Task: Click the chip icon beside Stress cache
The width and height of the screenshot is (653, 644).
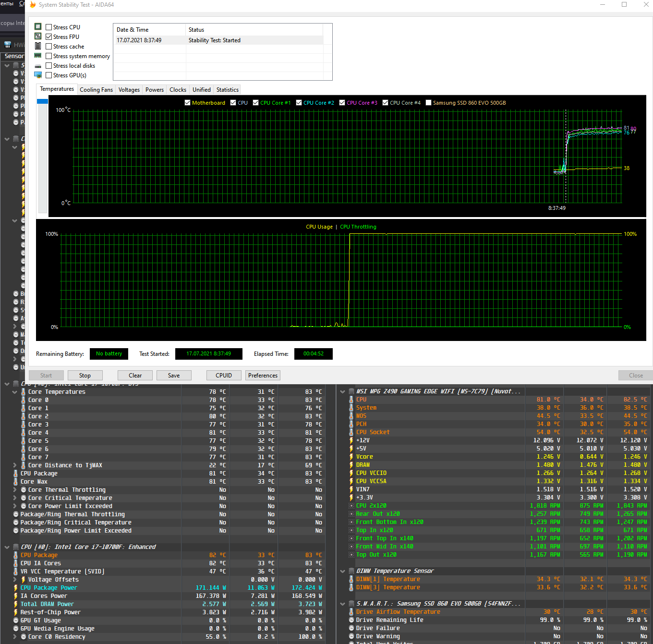Action: click(x=38, y=46)
